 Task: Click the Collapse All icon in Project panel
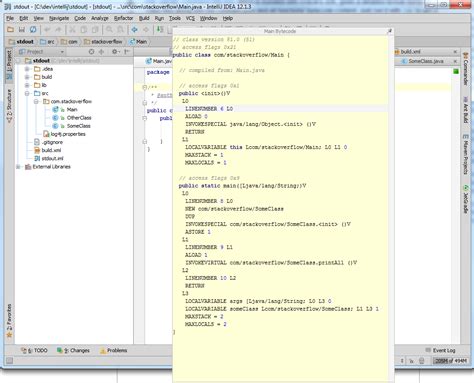(101, 52)
